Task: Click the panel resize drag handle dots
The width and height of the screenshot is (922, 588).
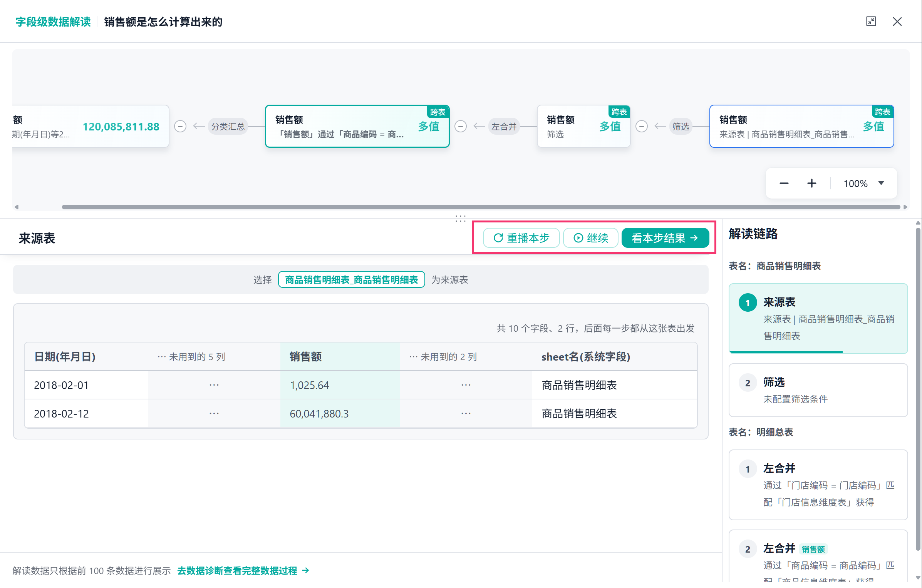Action: coord(461,219)
